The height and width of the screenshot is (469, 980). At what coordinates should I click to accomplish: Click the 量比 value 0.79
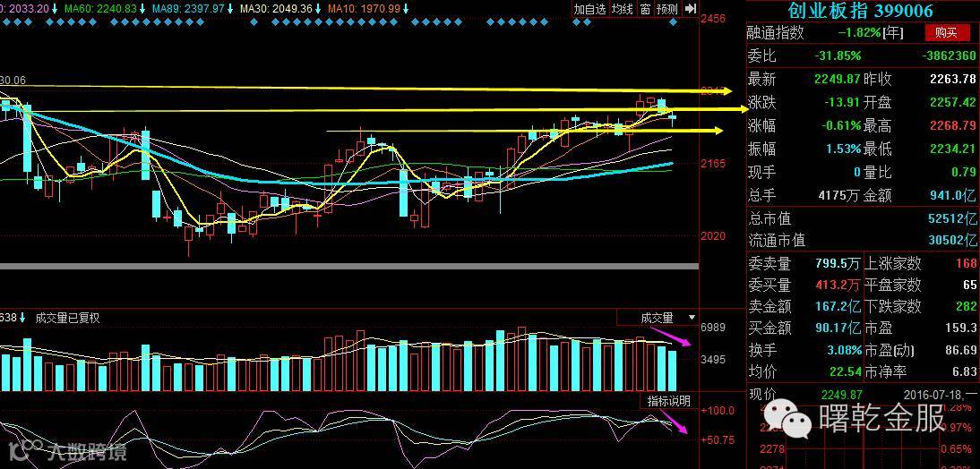tap(965, 172)
